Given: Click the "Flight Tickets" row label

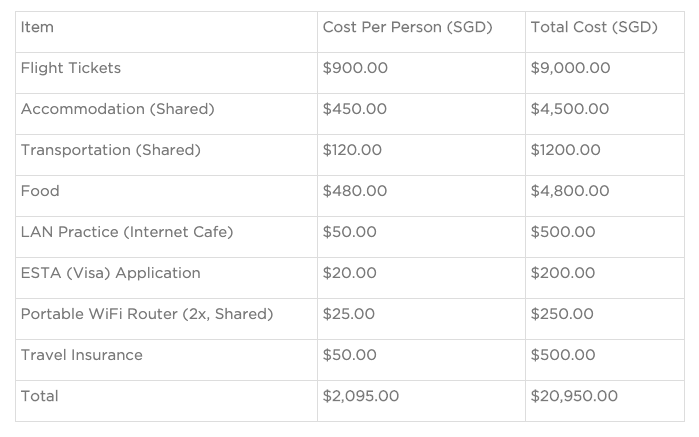Looking at the screenshot, I should 71,68.
